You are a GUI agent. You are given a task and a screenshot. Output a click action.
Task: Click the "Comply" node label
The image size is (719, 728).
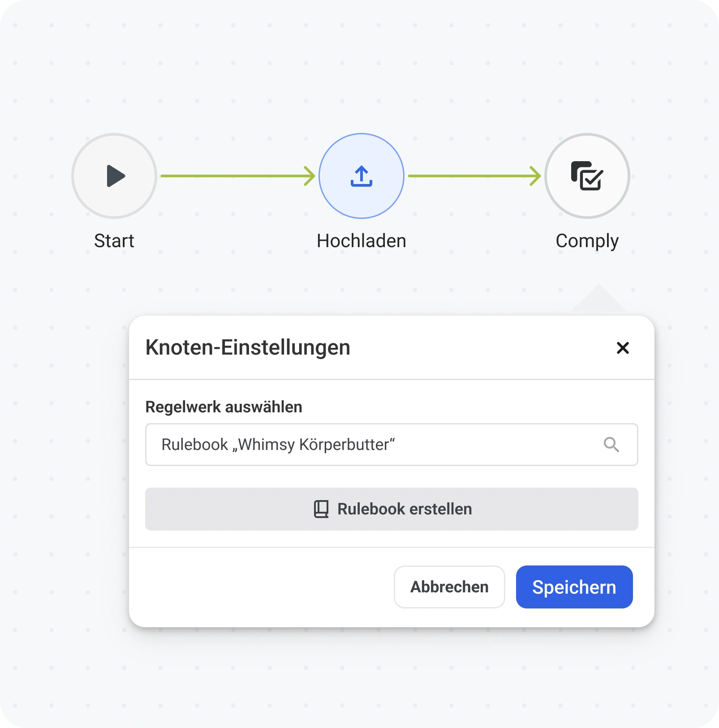click(587, 241)
